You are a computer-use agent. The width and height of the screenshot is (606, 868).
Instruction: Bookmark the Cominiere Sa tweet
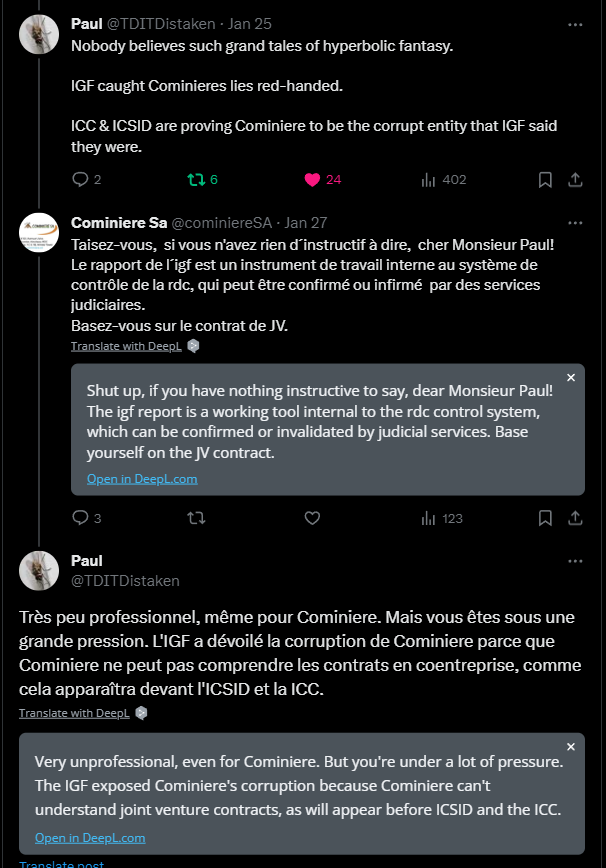[545, 518]
